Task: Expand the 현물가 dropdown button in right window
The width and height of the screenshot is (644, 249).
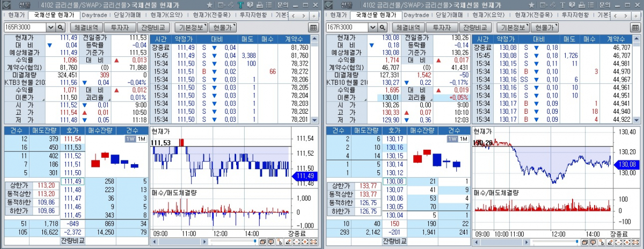Action: click(x=544, y=27)
